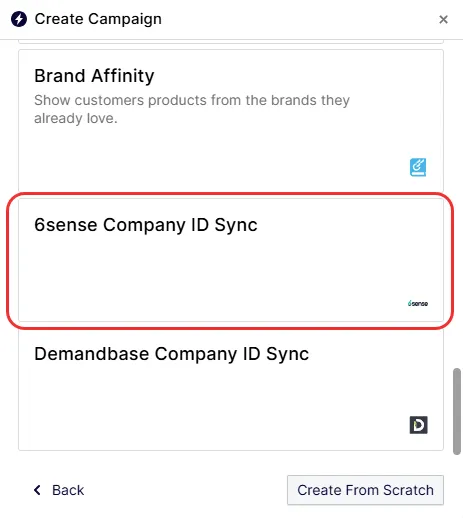Screen dimensions: 463x518
Task: Click the 6sense Company ID Sync title
Action: 146,225
